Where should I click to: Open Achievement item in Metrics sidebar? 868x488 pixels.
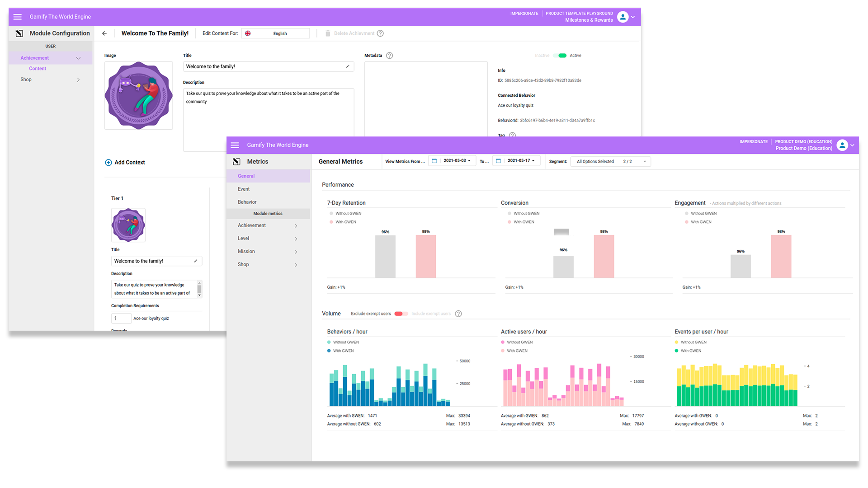tap(269, 225)
